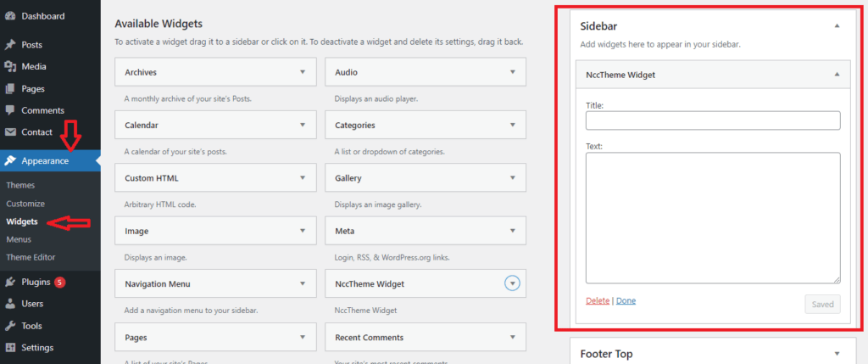The image size is (868, 364).
Task: Expand the Custom HTML widget dropdown
Action: click(303, 178)
